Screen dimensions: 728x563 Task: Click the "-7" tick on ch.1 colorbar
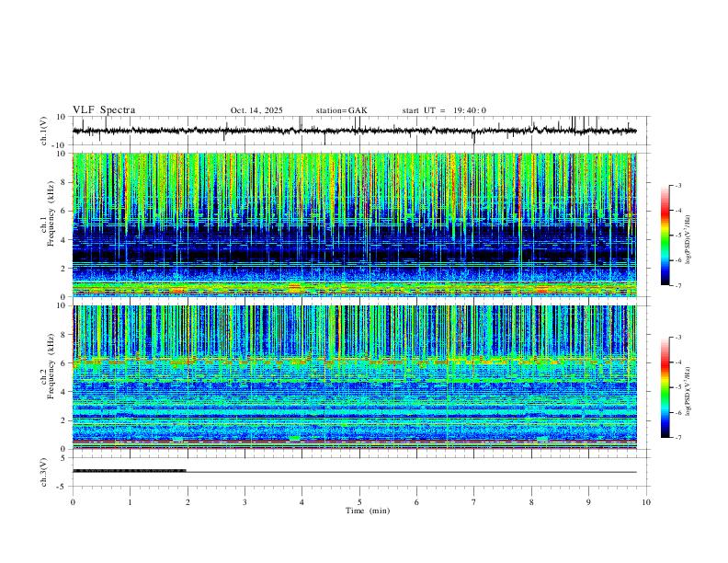678,285
